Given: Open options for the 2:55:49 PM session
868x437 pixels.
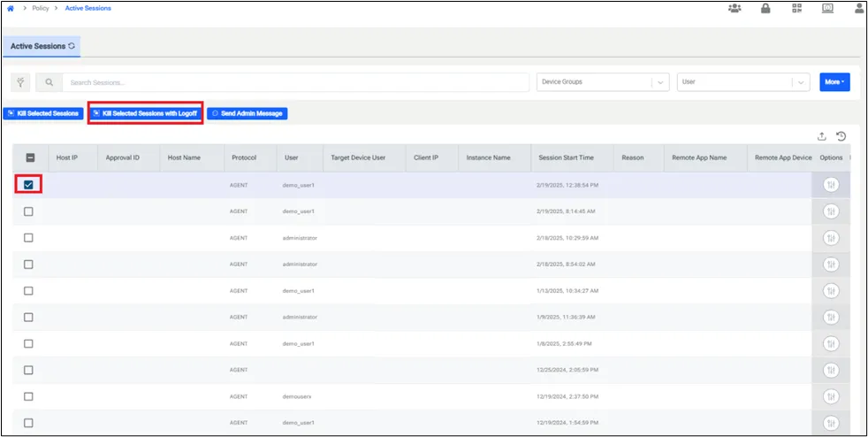Looking at the screenshot, I should click(x=830, y=344).
